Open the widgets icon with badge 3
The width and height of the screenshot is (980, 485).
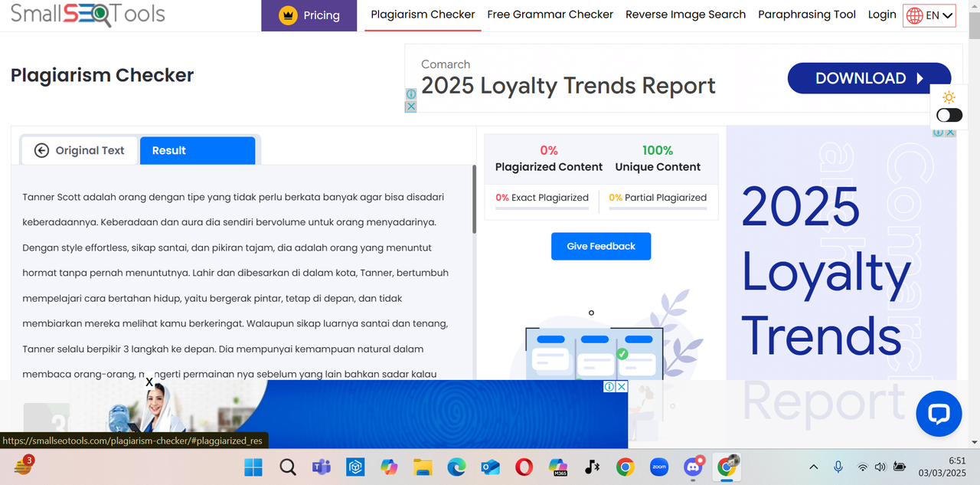pos(23,466)
